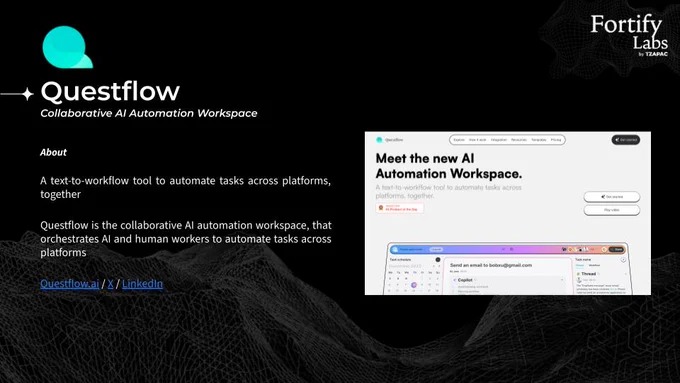Open Explore in the website nav bar
The height and width of the screenshot is (383, 680).
point(459,140)
